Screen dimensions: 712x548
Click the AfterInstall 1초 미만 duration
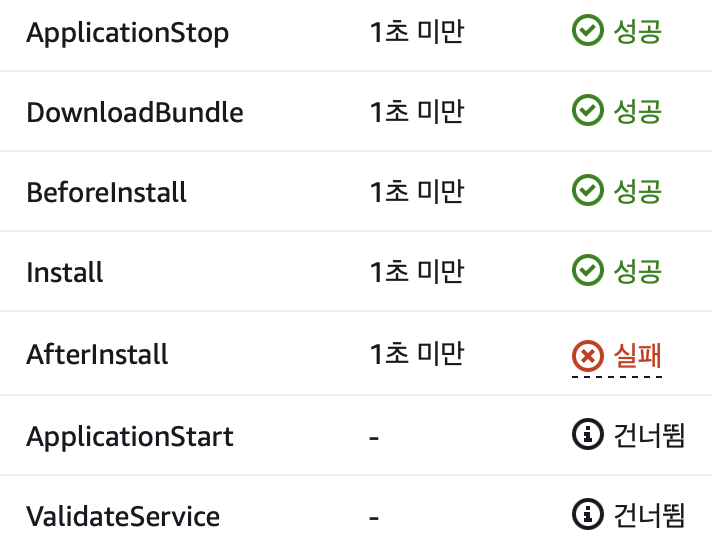[x=417, y=353]
